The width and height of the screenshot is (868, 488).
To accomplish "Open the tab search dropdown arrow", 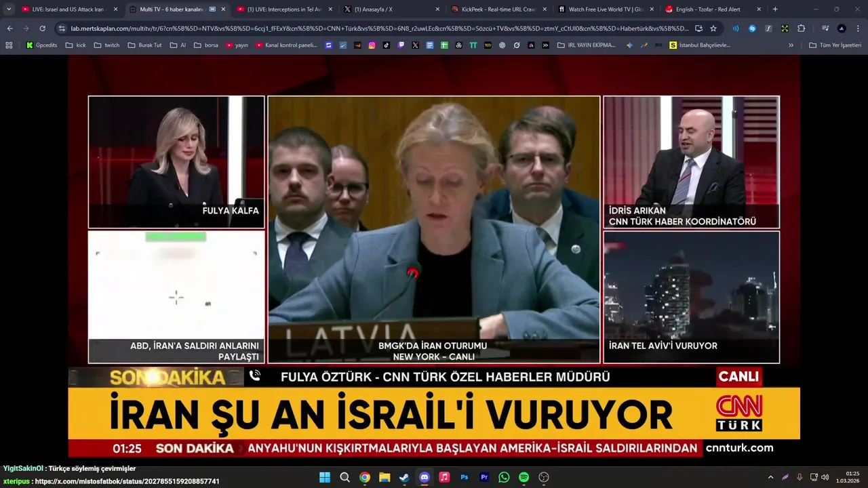I will tap(9, 9).
